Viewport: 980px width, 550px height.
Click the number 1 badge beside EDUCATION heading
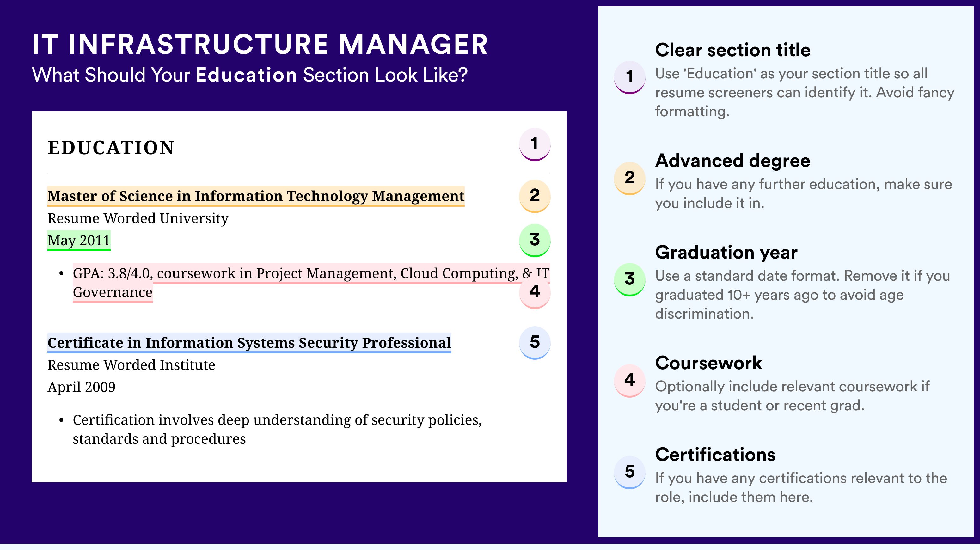click(535, 144)
